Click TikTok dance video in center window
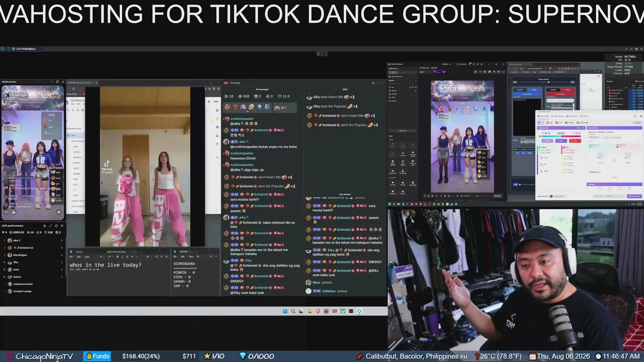This screenshot has height=362, width=644. coord(145,167)
